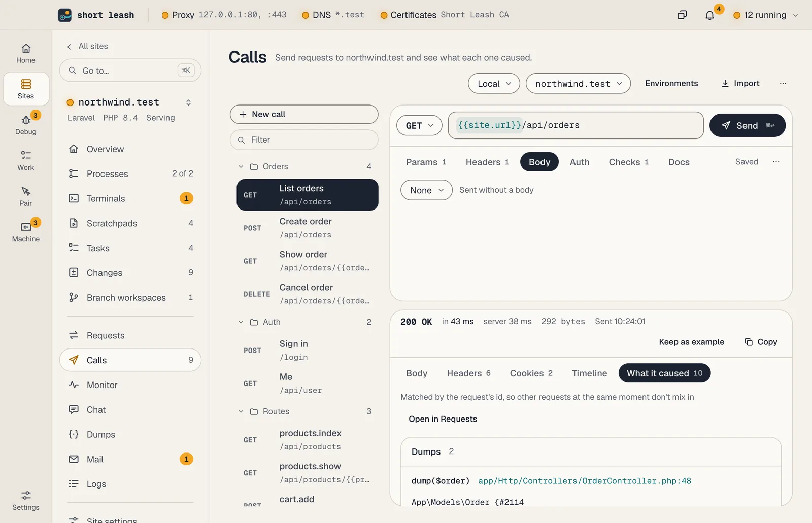
Task: Open Branch workspaces in sidebar
Action: click(130, 297)
